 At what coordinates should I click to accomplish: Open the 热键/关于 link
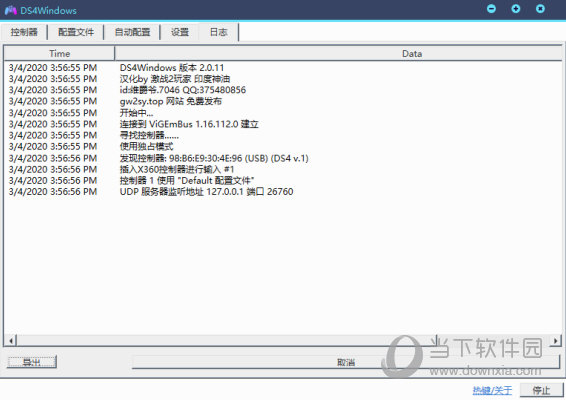(x=492, y=390)
